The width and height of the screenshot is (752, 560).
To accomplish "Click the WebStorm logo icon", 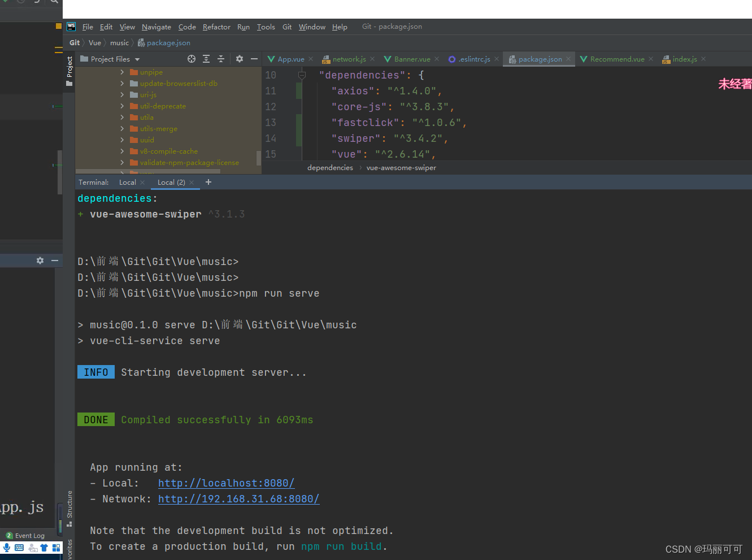I will [71, 27].
